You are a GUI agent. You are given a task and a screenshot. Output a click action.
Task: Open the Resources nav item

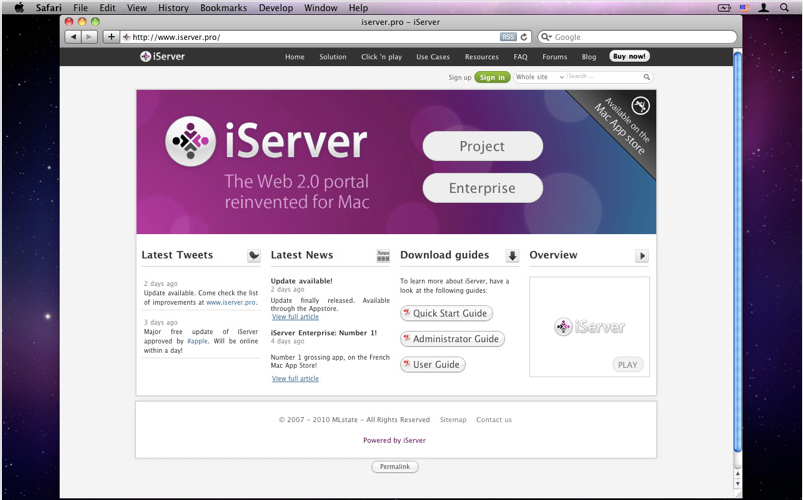coord(481,57)
